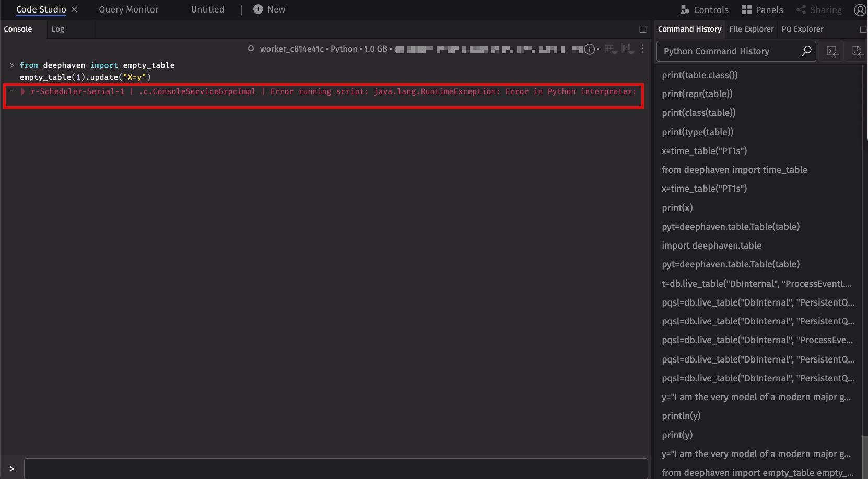Open the Controls menu
This screenshot has width=868, height=479.
pos(704,10)
